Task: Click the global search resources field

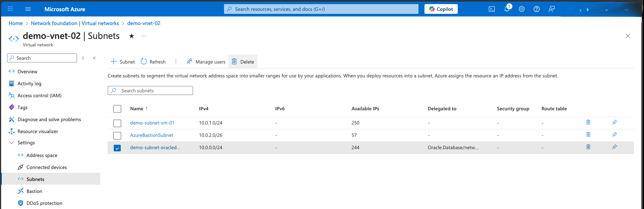Action: [x=321, y=9]
